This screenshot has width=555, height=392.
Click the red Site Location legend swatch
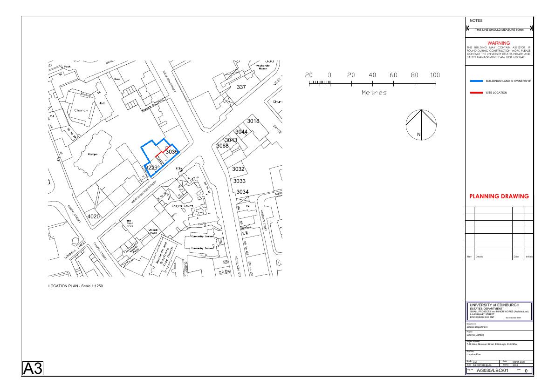point(476,93)
